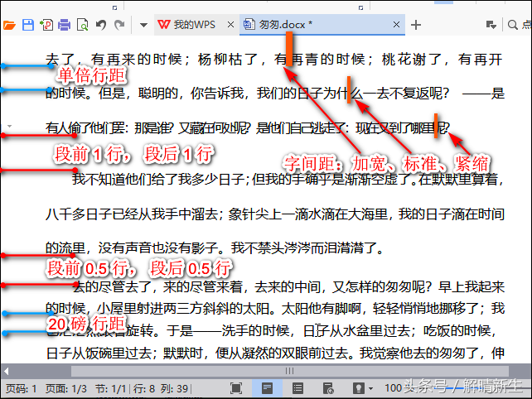Open eye protection mode dropdown arrow
532x399 pixels.
point(370,388)
